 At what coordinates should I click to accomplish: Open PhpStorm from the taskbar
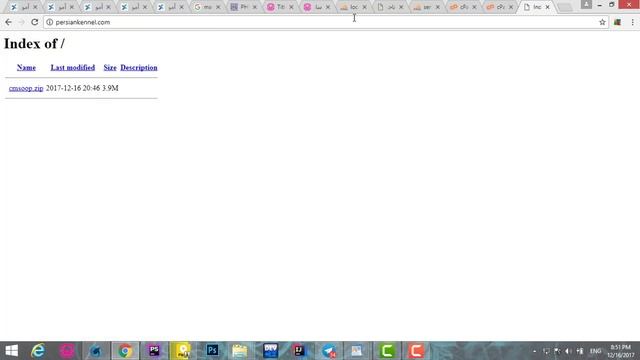pyautogui.click(x=154, y=351)
